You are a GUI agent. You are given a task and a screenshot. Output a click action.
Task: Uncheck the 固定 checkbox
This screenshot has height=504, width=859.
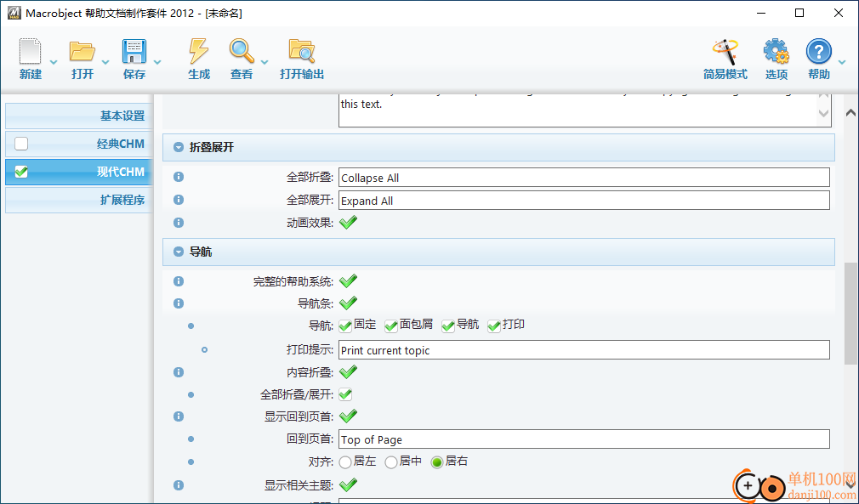[344, 325]
